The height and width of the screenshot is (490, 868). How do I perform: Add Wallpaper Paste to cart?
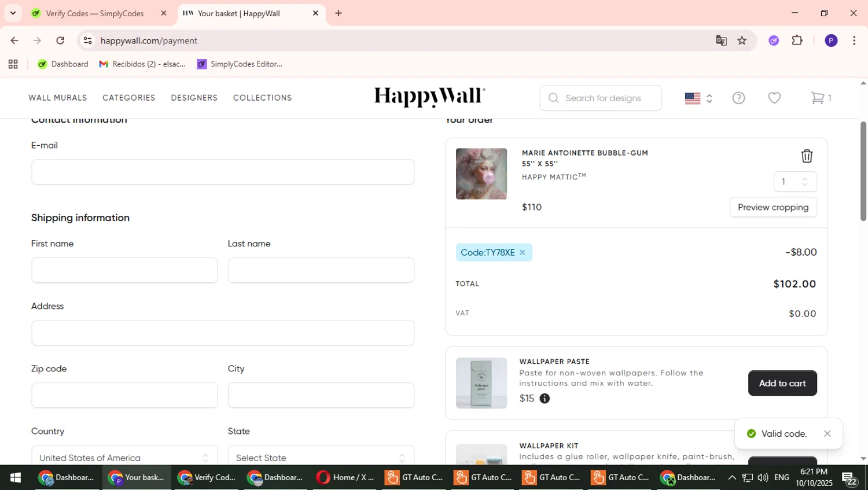pyautogui.click(x=782, y=383)
